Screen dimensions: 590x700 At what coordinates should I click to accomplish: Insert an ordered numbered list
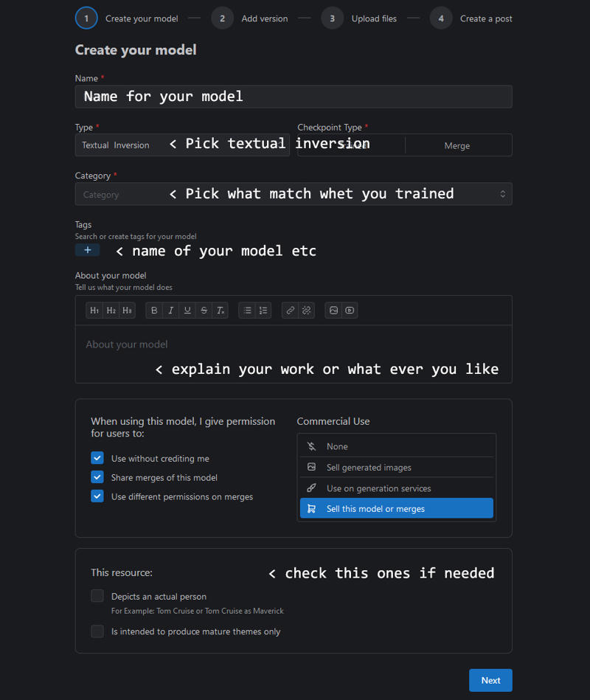(263, 311)
